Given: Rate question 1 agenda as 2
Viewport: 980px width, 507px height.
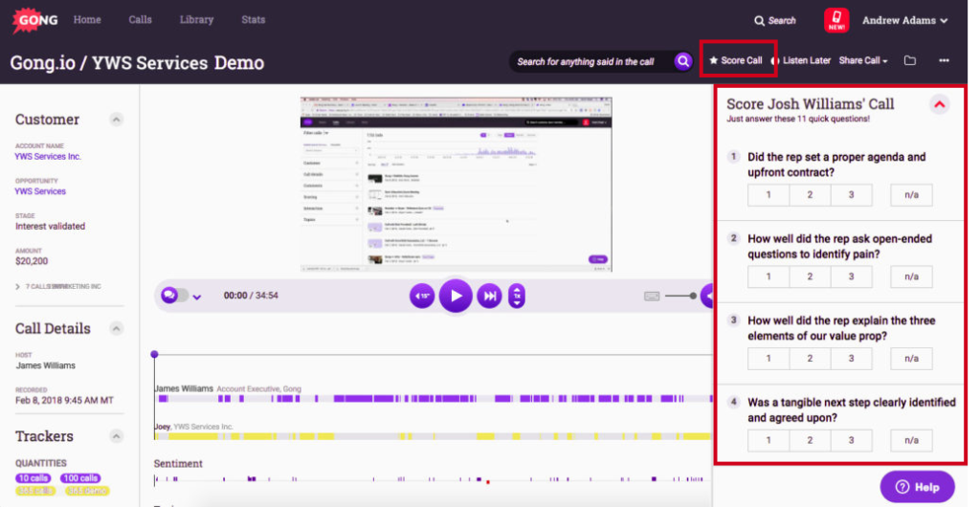Looking at the screenshot, I should click(810, 195).
